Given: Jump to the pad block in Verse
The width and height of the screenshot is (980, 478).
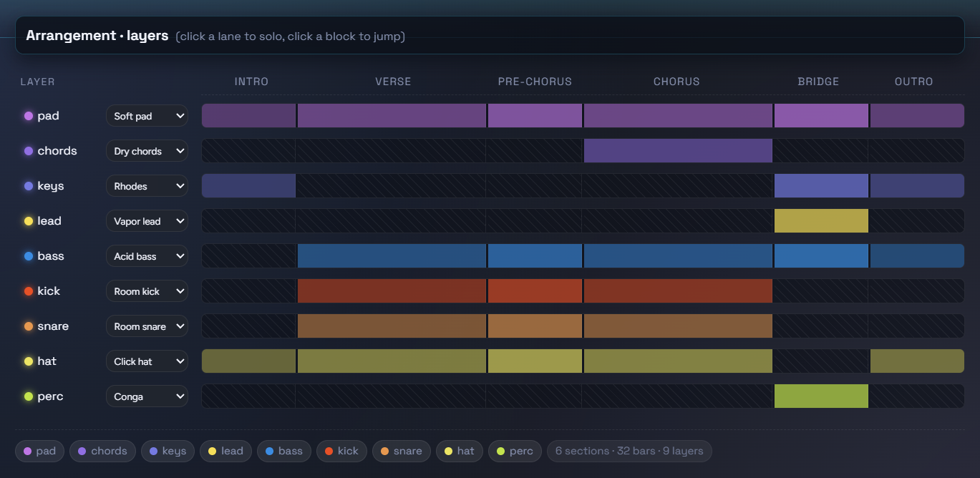Looking at the screenshot, I should tap(392, 116).
